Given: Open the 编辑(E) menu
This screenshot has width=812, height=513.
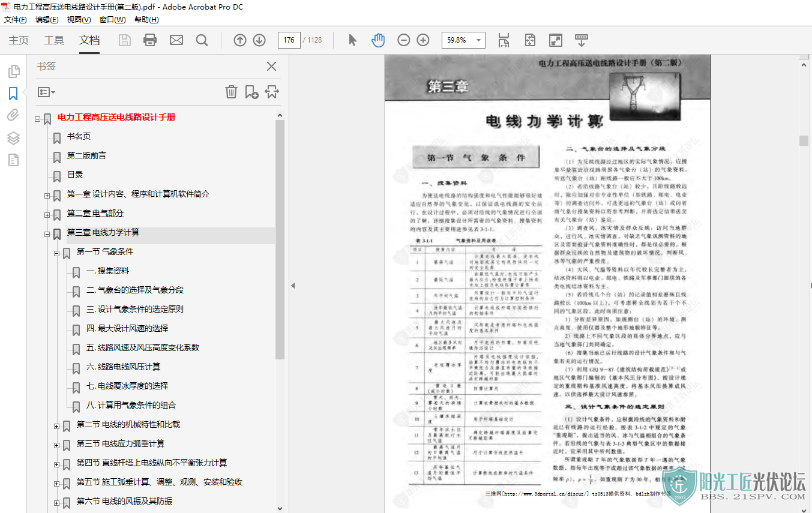Looking at the screenshot, I should click(47, 20).
